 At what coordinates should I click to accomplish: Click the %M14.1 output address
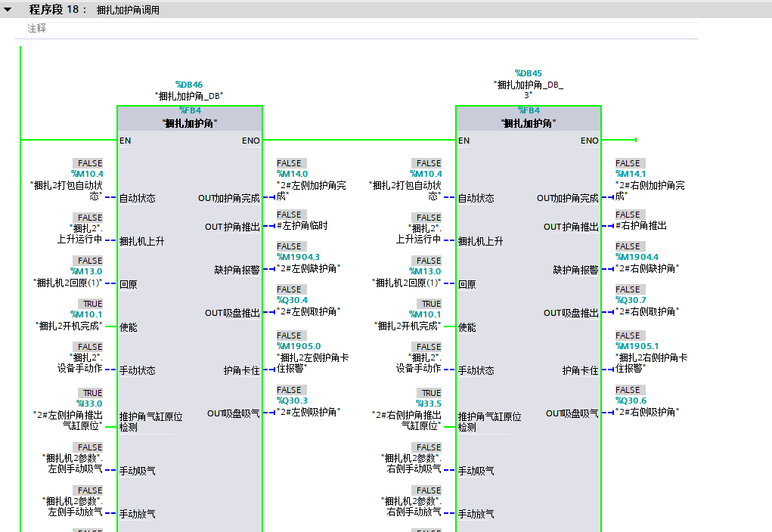point(631,174)
